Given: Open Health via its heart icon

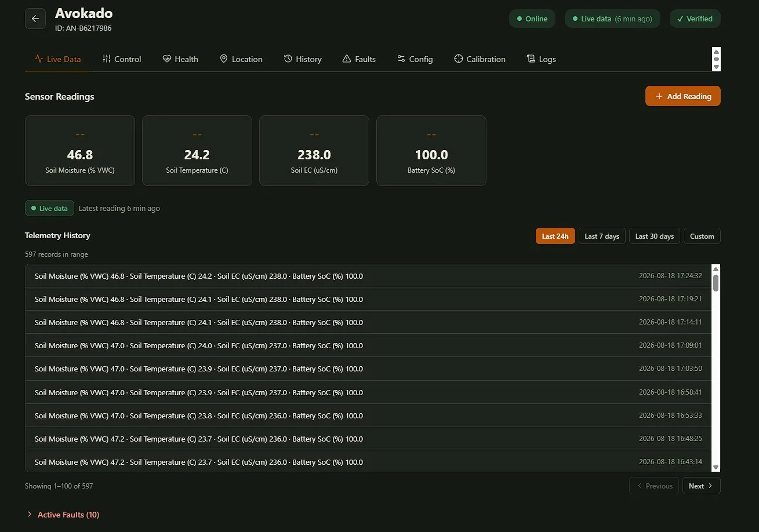Looking at the screenshot, I should click(167, 59).
